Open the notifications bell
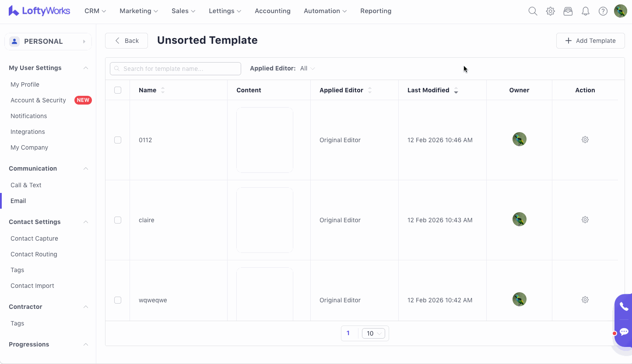 point(585,11)
